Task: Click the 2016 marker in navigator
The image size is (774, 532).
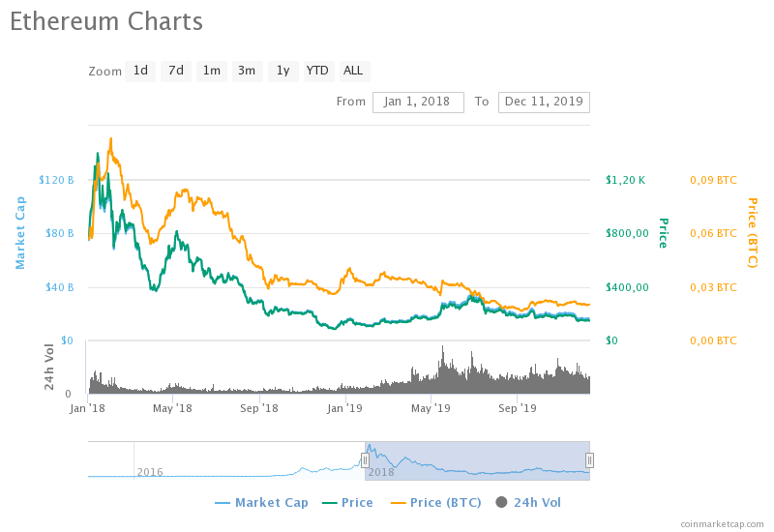Action: pyautogui.click(x=150, y=472)
